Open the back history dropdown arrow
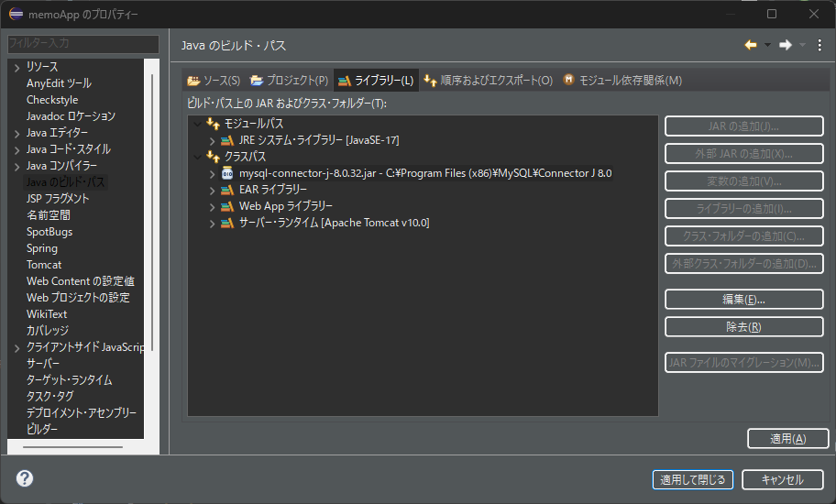This screenshot has height=504, width=836. 768,45
